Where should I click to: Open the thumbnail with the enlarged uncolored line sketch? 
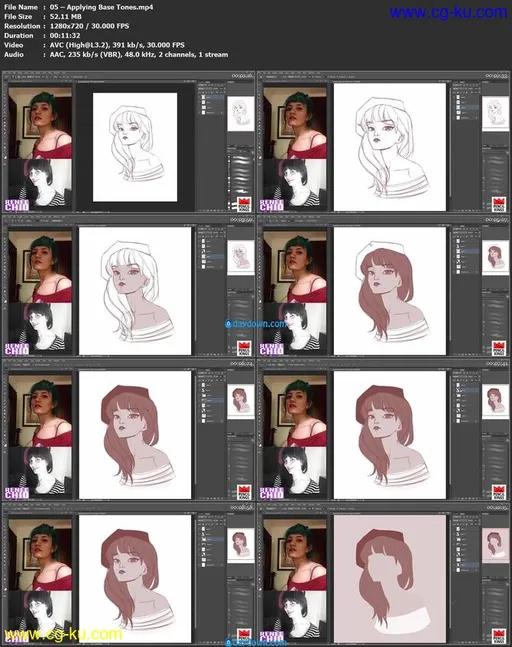tap(383, 142)
